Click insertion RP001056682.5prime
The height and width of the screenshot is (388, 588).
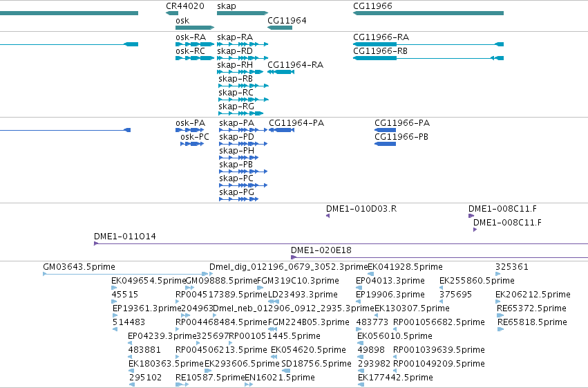coord(395,329)
